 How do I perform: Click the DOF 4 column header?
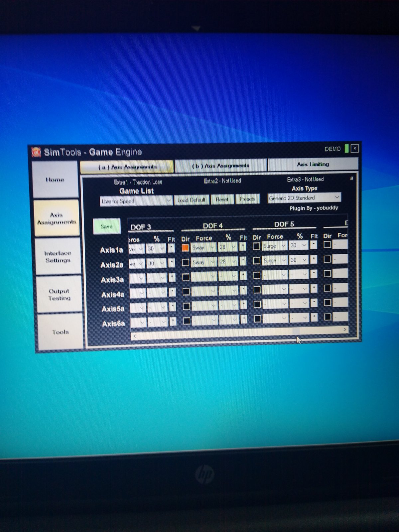point(213,226)
